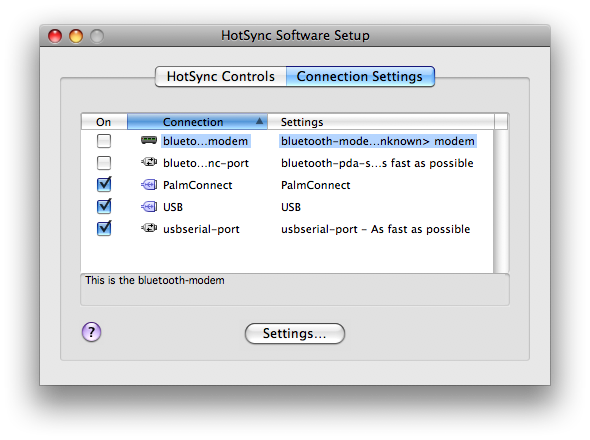The height and width of the screenshot is (440, 590).
Task: Click the bluetooth-modem connection icon
Action: click(x=149, y=141)
